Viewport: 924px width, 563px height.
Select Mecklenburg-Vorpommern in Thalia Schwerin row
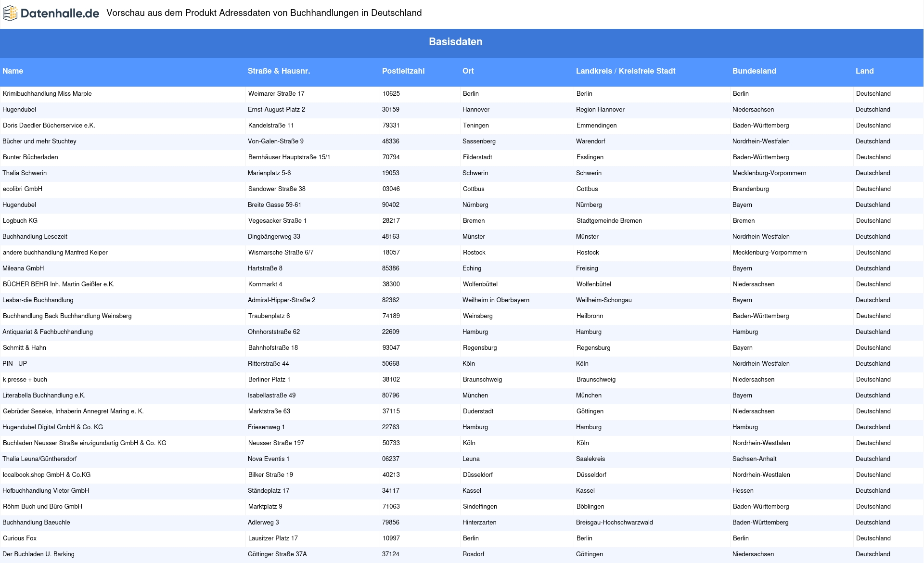[769, 173]
